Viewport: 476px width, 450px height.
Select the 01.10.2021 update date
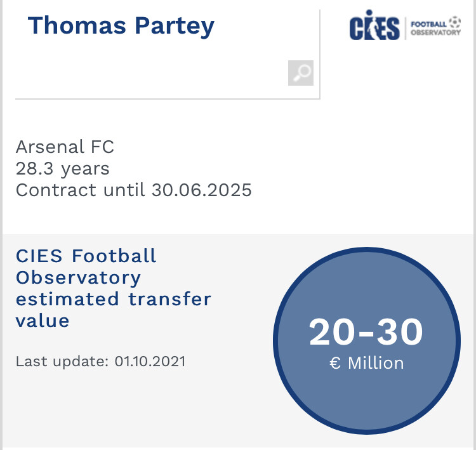(x=150, y=361)
